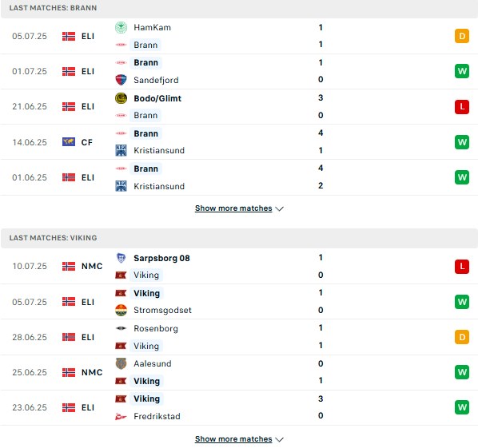The height and width of the screenshot is (448, 478).
Task: Click the Stromsgodset round badge icon
Action: point(121,310)
